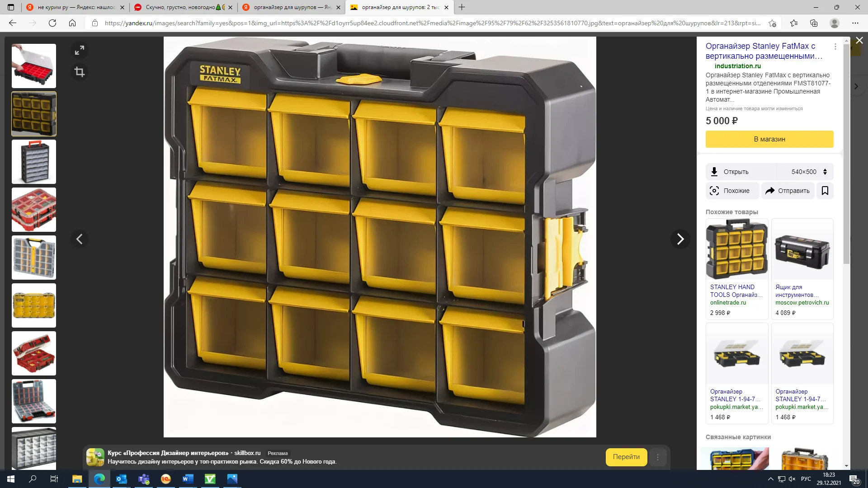Click the crop image icon

pyautogui.click(x=80, y=72)
